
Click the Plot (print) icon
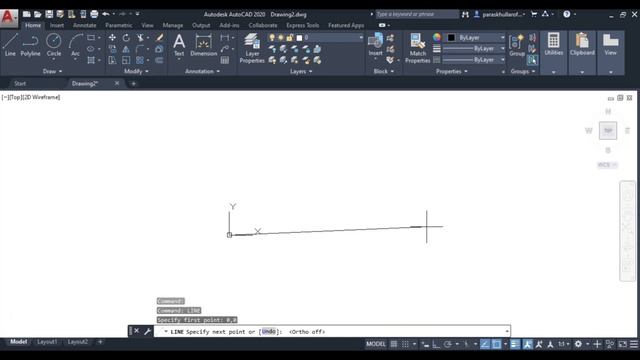pos(94,14)
